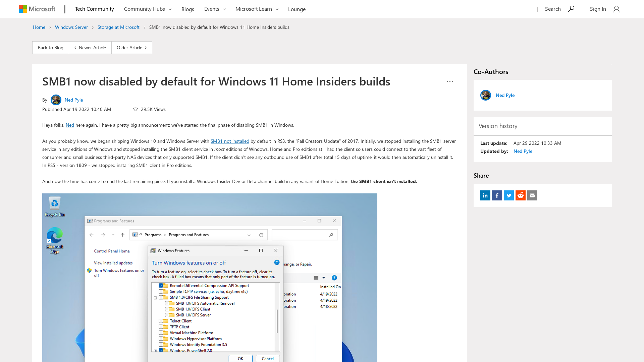Click the refresh icon in address bar
The height and width of the screenshot is (362, 644).
point(261,235)
